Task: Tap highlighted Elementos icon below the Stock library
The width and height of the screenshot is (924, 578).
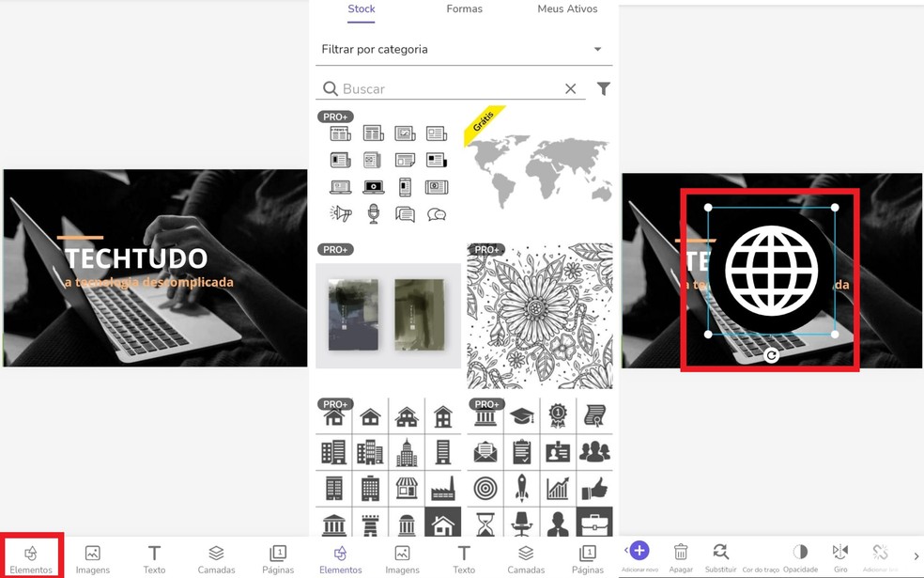Action: [340, 554]
